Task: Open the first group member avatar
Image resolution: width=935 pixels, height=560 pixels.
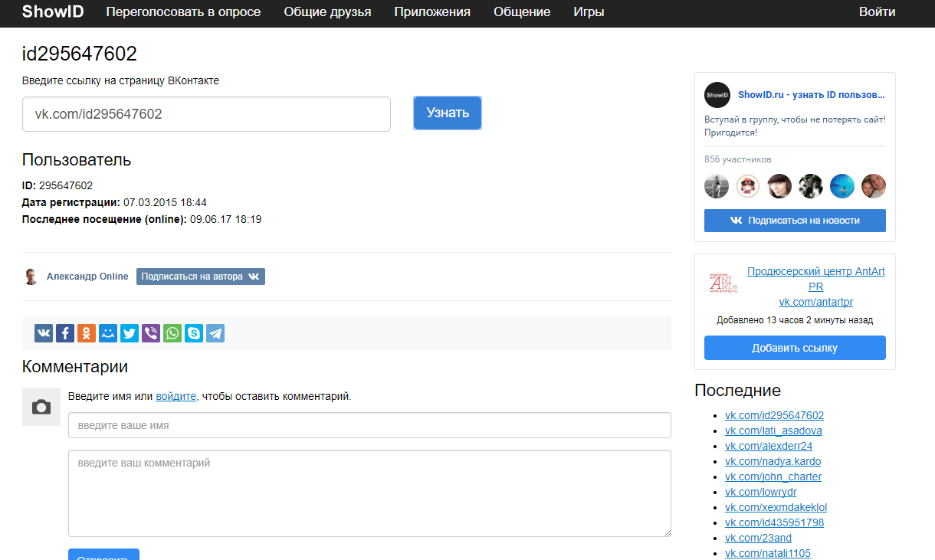Action: click(x=717, y=186)
